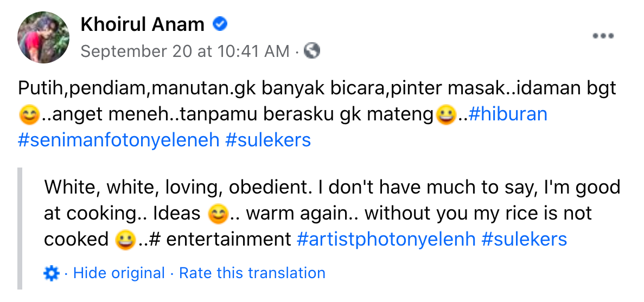Click the blushing emoji after 'Ideas'
Image resolution: width=644 pixels, height=302 pixels.
[x=217, y=214]
